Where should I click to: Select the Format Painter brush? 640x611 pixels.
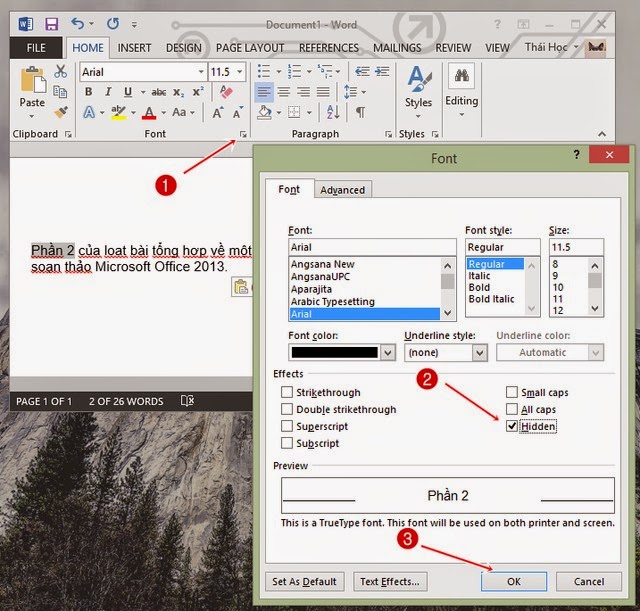[61, 111]
